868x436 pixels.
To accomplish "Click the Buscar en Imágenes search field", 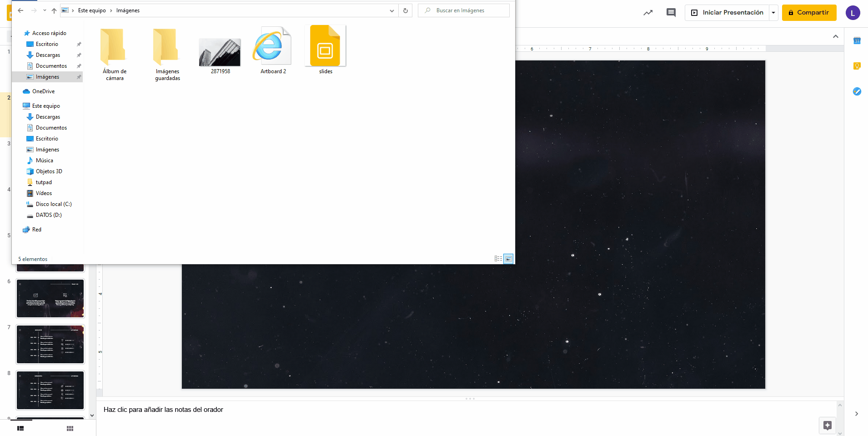I will [x=464, y=10].
